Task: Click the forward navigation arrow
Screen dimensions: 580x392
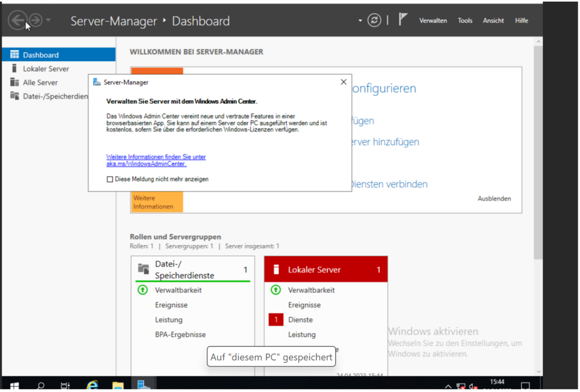Action: 36,21
